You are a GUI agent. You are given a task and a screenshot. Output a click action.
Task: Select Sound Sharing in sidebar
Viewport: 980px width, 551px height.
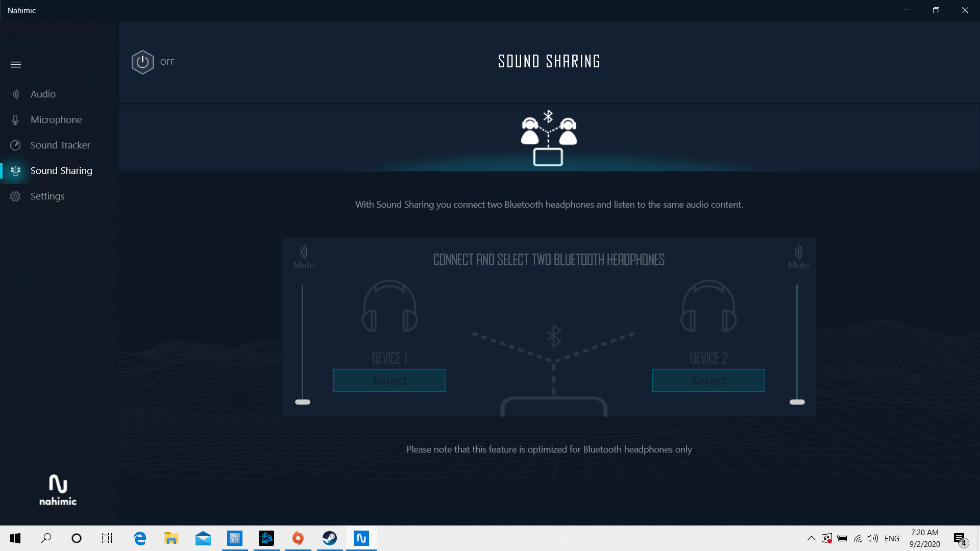pos(61,170)
